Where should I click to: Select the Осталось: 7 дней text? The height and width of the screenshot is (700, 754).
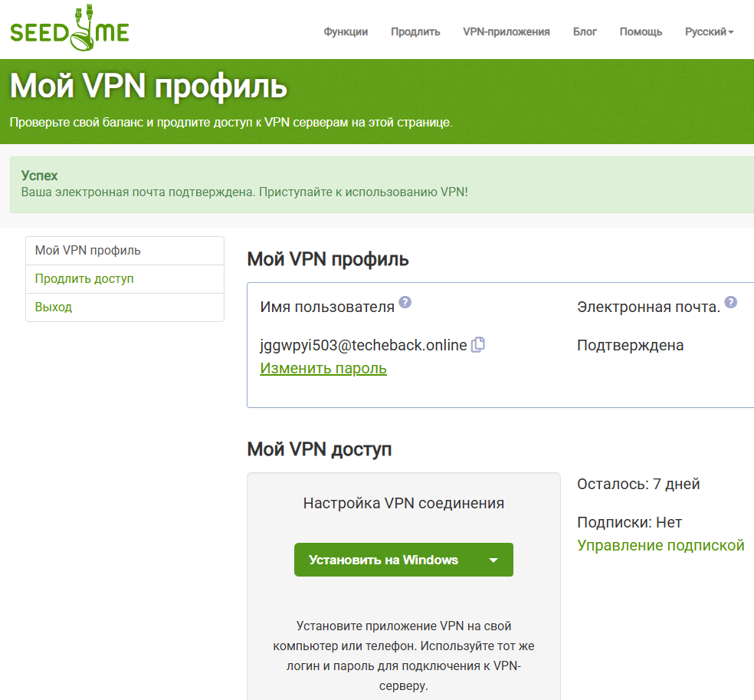638,484
